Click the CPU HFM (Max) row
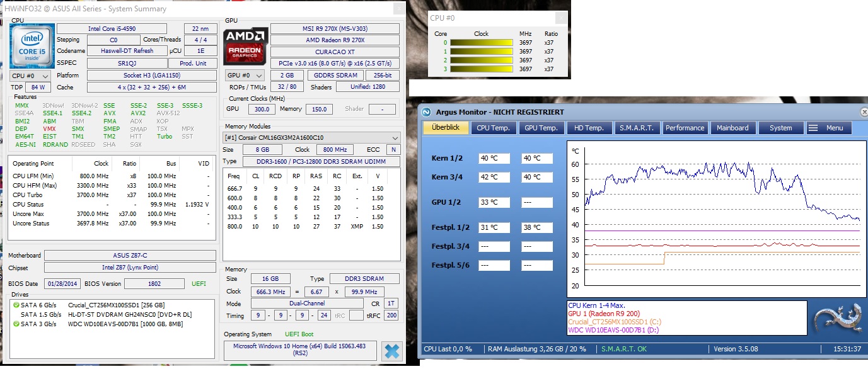 pos(111,186)
